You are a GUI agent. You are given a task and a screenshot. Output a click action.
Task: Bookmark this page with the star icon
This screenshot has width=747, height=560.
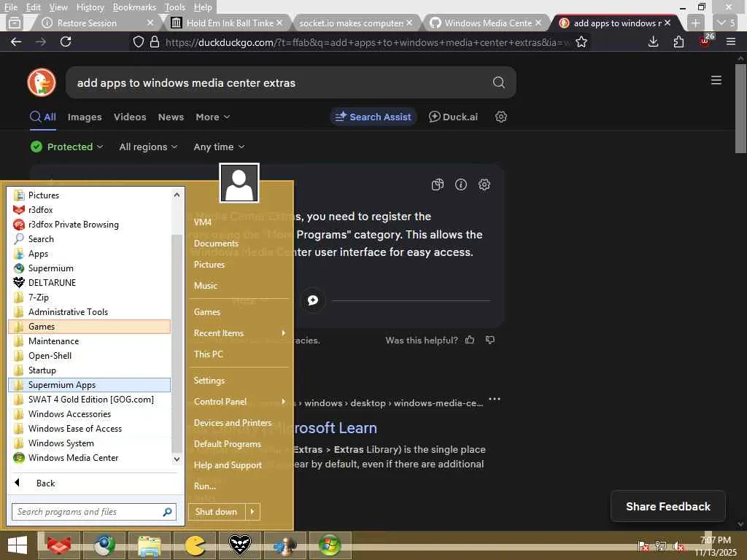(581, 42)
